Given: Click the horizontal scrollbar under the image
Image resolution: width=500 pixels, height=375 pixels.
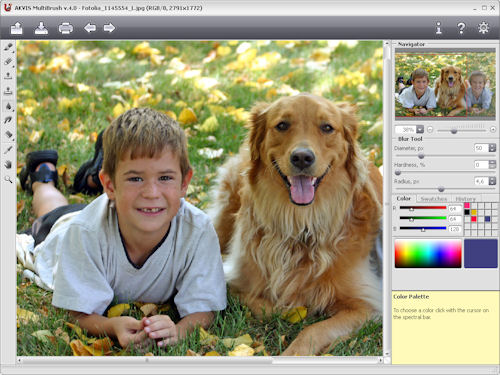Looking at the screenshot, I should tap(200, 360).
